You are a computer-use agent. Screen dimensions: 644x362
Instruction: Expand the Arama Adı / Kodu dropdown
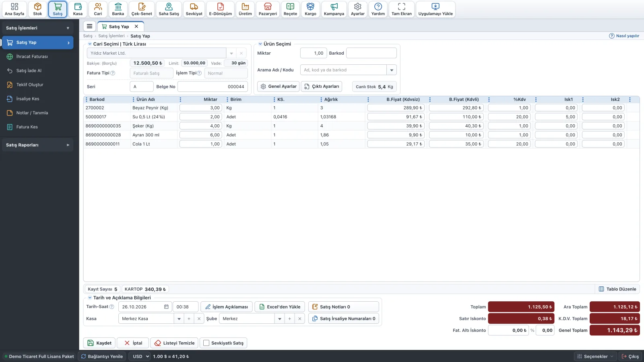[392, 70]
